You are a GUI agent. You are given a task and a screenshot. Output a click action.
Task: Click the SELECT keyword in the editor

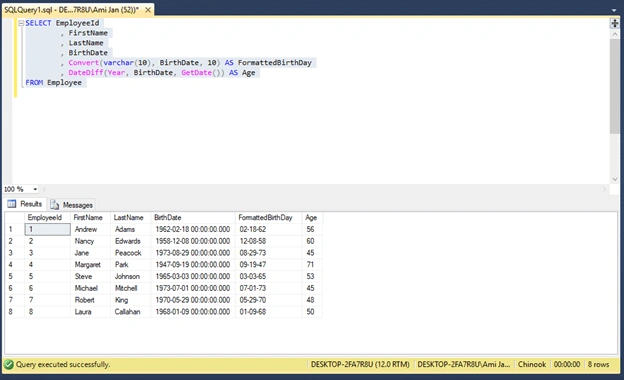pyautogui.click(x=38, y=23)
